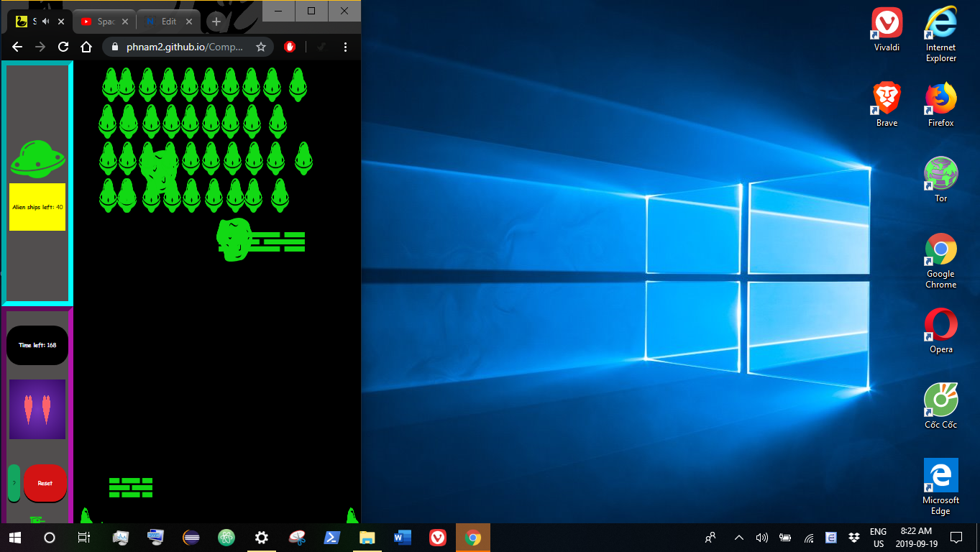Open File Explorer in taskbar
This screenshot has width=980, height=552.
coord(367,538)
